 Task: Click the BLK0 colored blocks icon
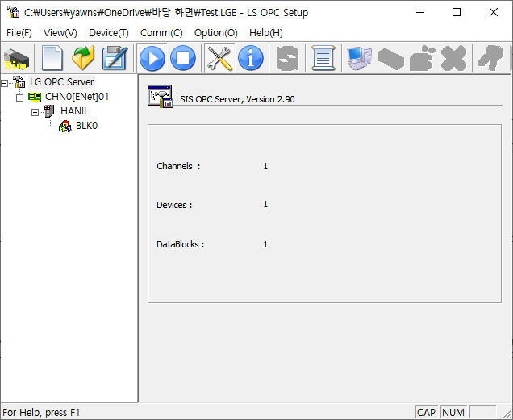(x=65, y=127)
